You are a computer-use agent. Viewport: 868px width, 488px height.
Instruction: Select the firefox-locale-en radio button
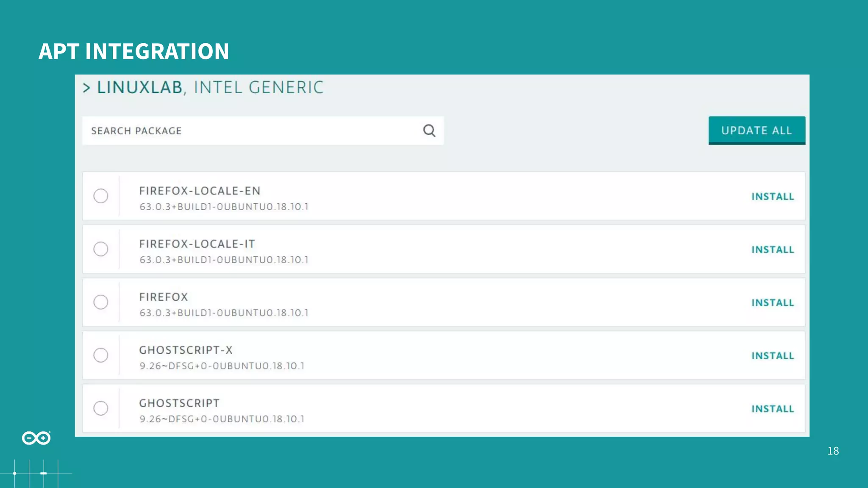[x=101, y=196]
